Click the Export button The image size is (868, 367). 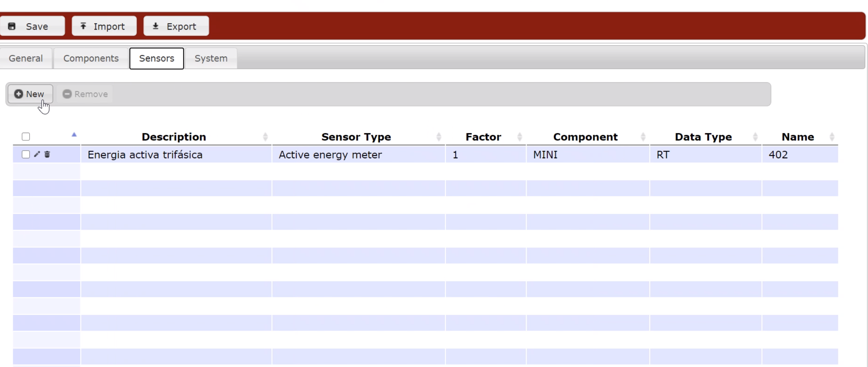[x=176, y=26]
